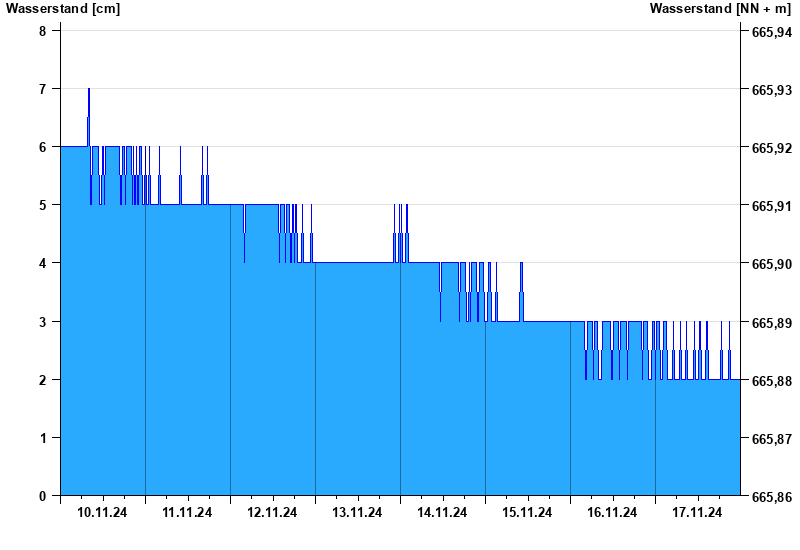Screen dimensions: 800x550
Task: Select the 17.11.24 date label
Action: point(697,513)
